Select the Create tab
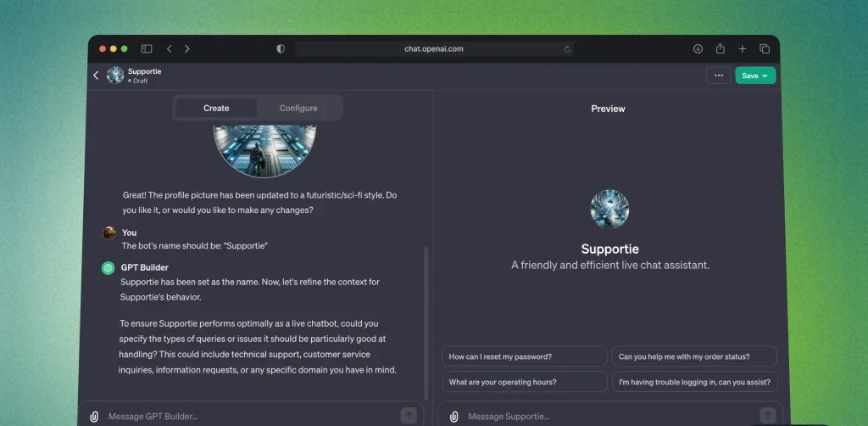868x426 pixels. point(216,108)
